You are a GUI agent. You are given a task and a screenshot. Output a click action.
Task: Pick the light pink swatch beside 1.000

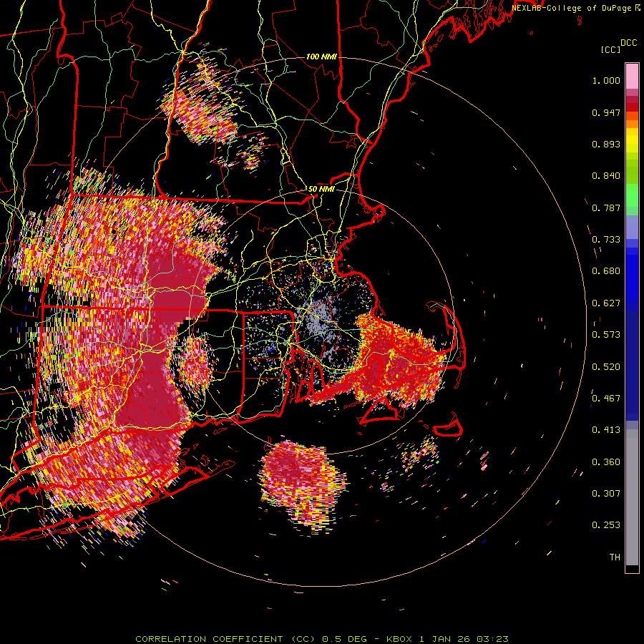pos(632,76)
